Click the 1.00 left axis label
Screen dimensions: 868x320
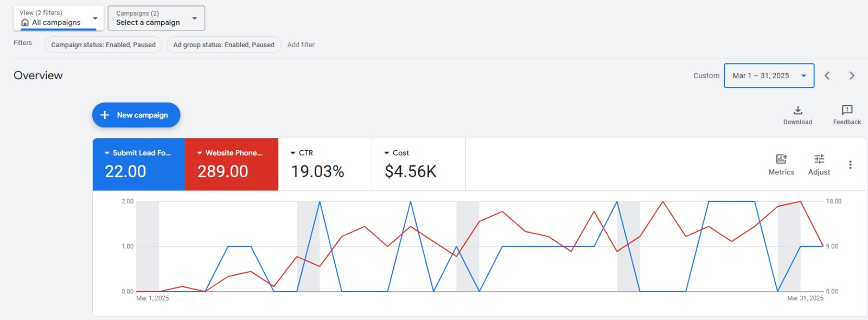[x=127, y=246]
